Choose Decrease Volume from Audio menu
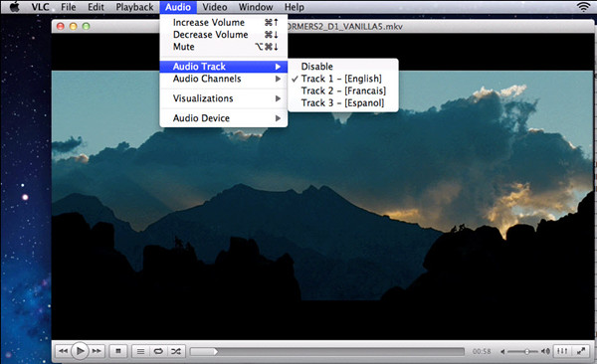Viewport: 597px width, 364px height. point(224,35)
